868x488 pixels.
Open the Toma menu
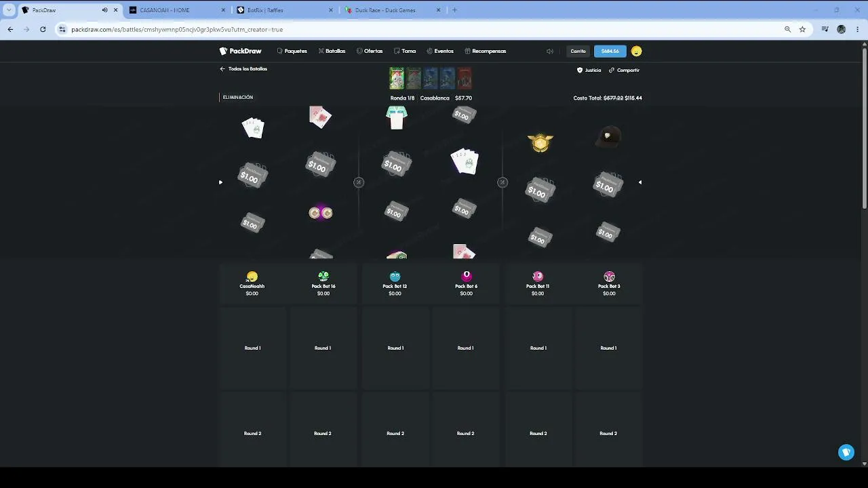405,51
